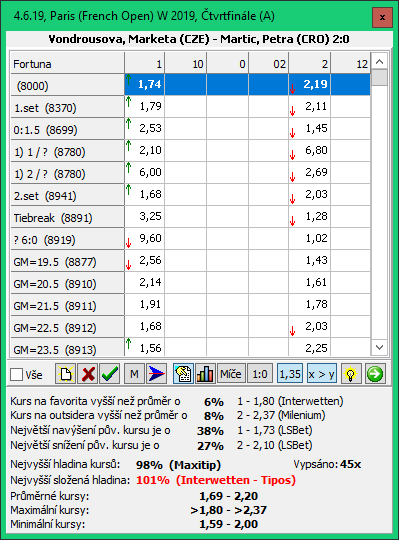Select the GM=19.5 (8877) row

pos(67,262)
